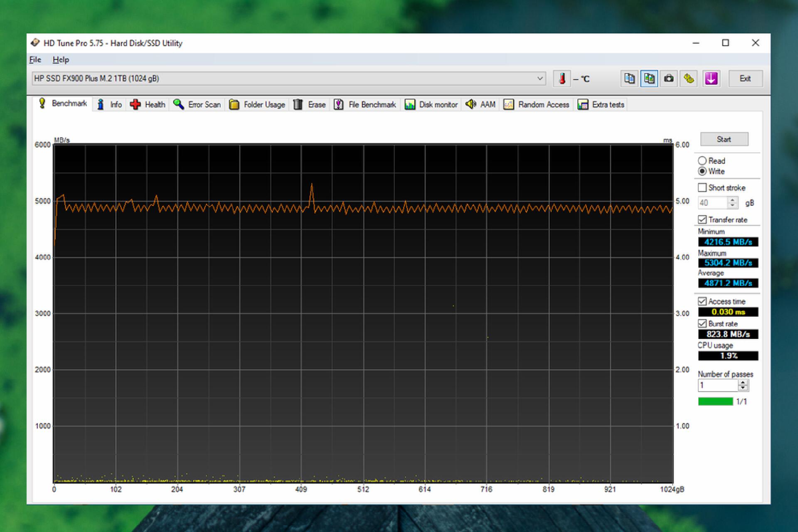This screenshot has height=532, width=798.
Task: Enable the Short stroke checkbox
Action: tap(702, 188)
